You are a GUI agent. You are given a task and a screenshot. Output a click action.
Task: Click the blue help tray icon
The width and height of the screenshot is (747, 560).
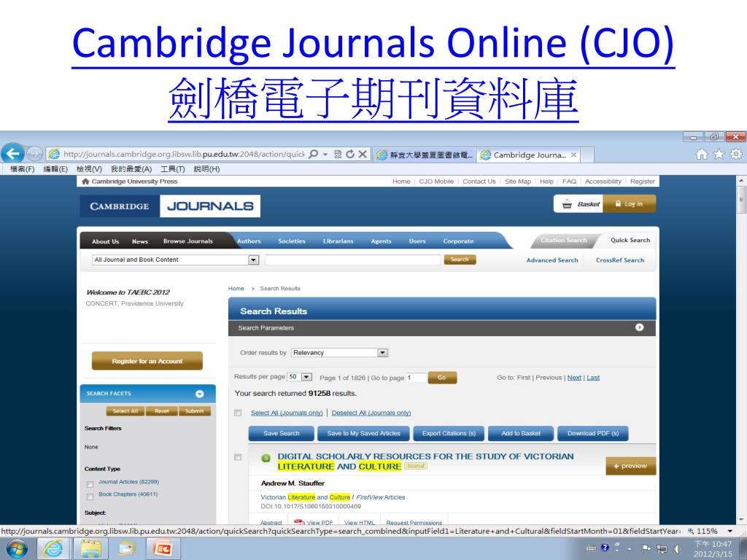point(605,548)
